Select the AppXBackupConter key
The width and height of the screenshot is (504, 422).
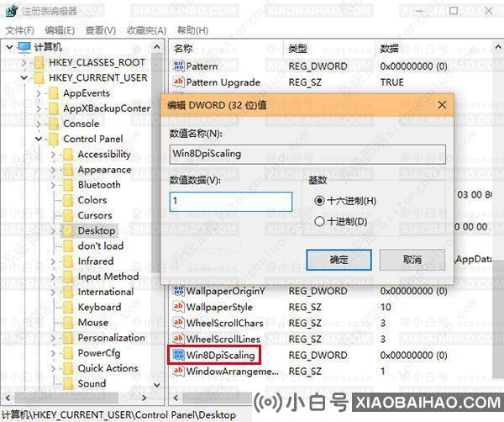107,108
